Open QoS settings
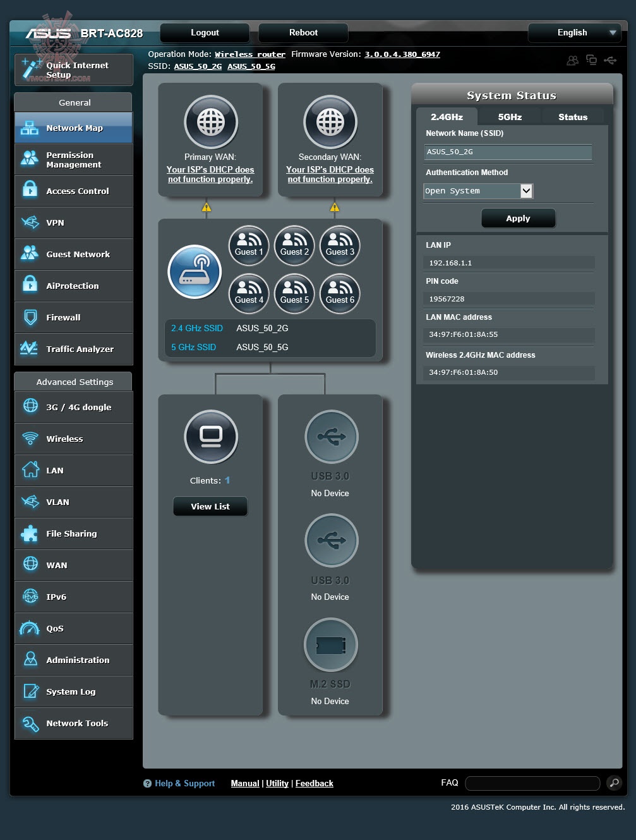This screenshot has height=840, width=636. pos(74,628)
